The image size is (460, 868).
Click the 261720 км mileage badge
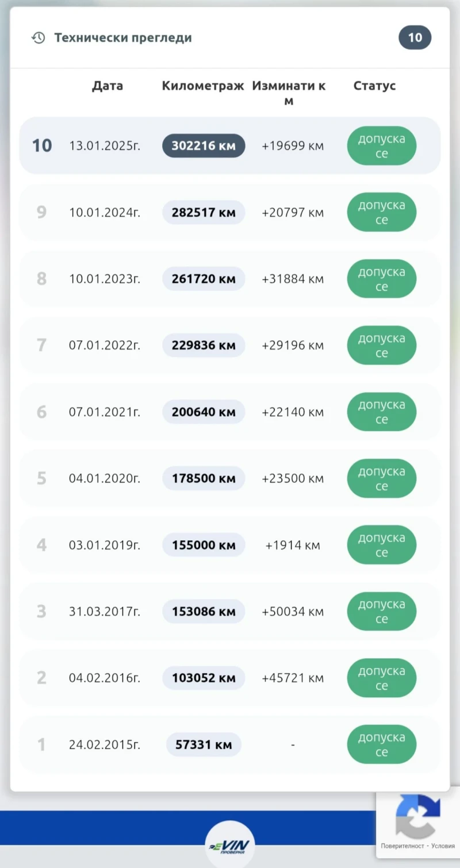coord(204,279)
